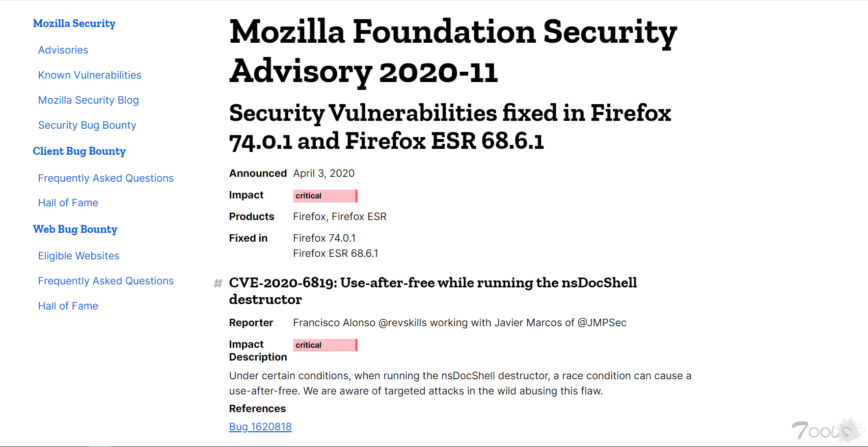868x447 pixels.
Task: Open Frequently Asked Questions under Client Bug Bounty
Action: (x=106, y=178)
